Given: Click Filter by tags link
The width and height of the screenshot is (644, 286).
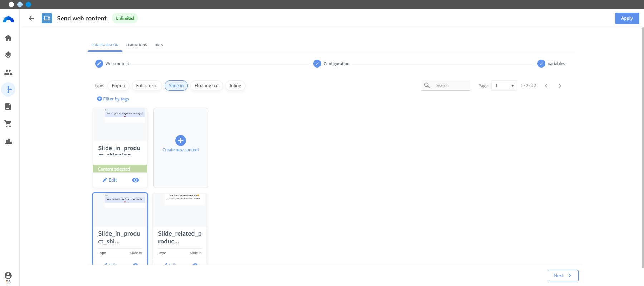Looking at the screenshot, I should tap(116, 99).
